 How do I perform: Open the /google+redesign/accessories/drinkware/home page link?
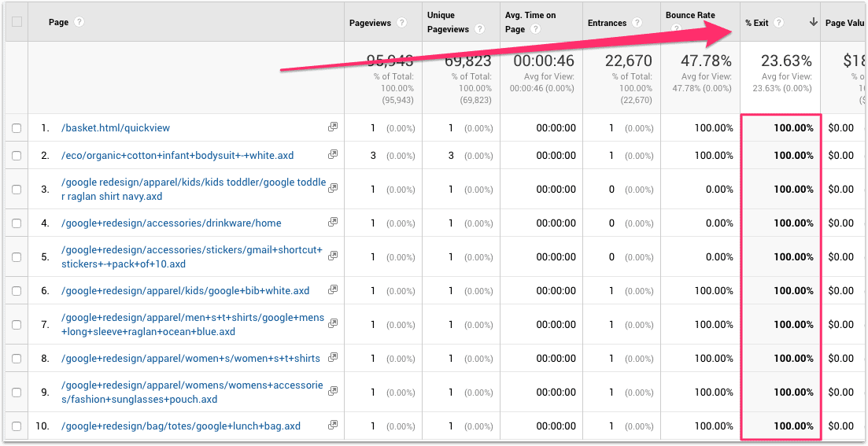click(171, 223)
